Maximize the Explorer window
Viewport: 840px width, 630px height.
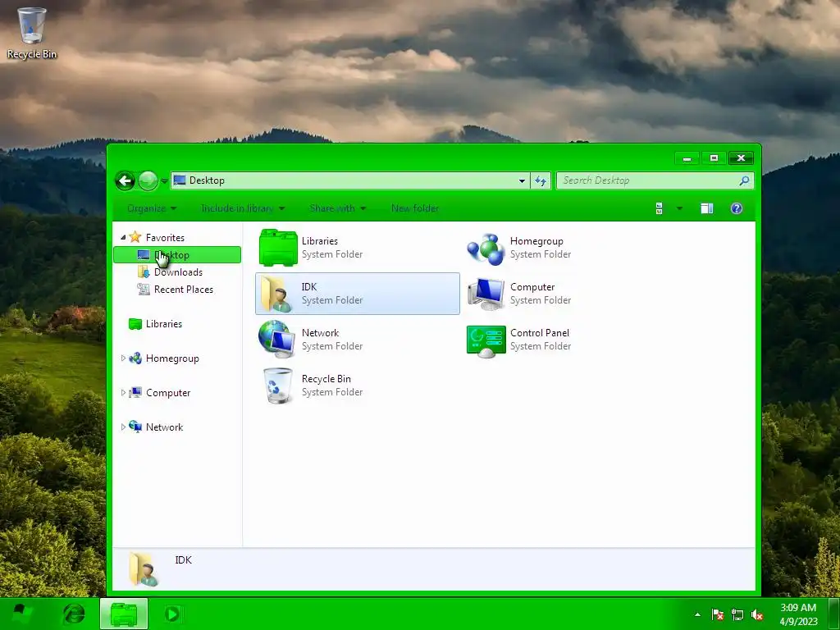(714, 158)
